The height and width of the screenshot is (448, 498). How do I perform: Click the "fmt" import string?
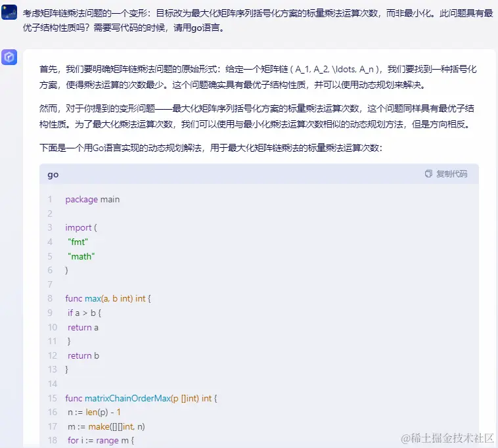(x=78, y=242)
